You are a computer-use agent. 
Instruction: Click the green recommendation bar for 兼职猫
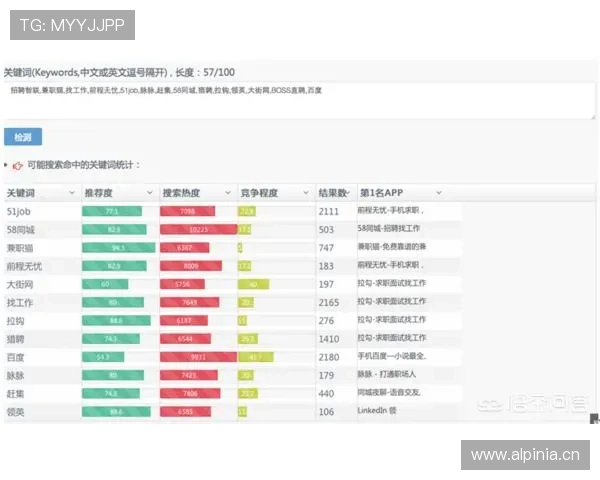tap(119, 248)
